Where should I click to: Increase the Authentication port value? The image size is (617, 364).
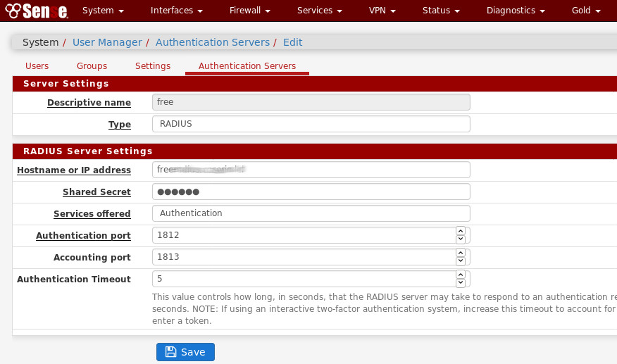[461, 230]
